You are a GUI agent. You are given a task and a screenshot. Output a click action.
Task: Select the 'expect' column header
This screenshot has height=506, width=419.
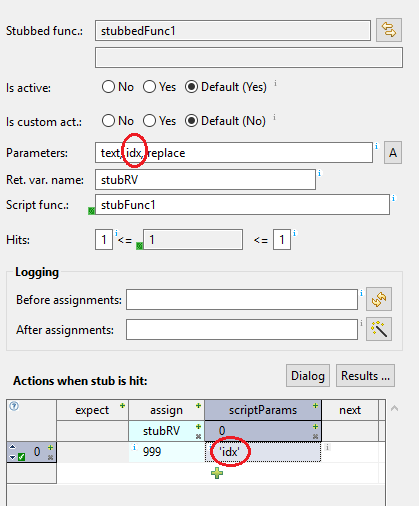point(92,410)
